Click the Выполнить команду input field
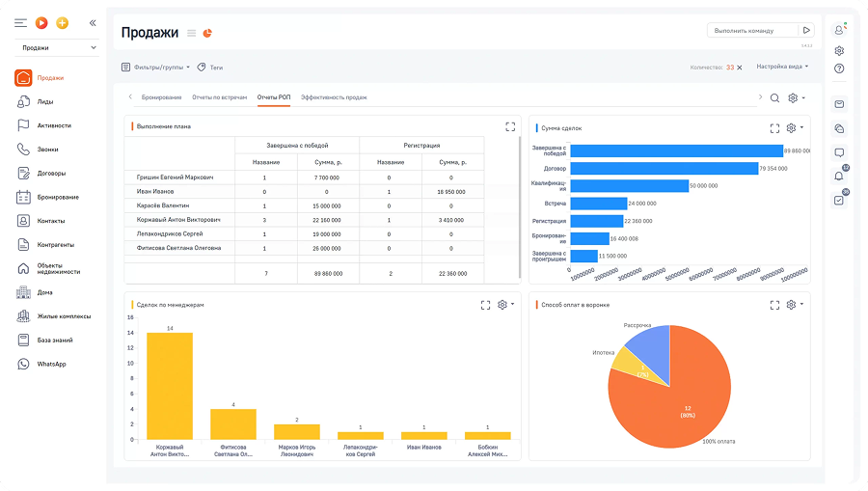The image size is (868, 491). [x=752, y=30]
